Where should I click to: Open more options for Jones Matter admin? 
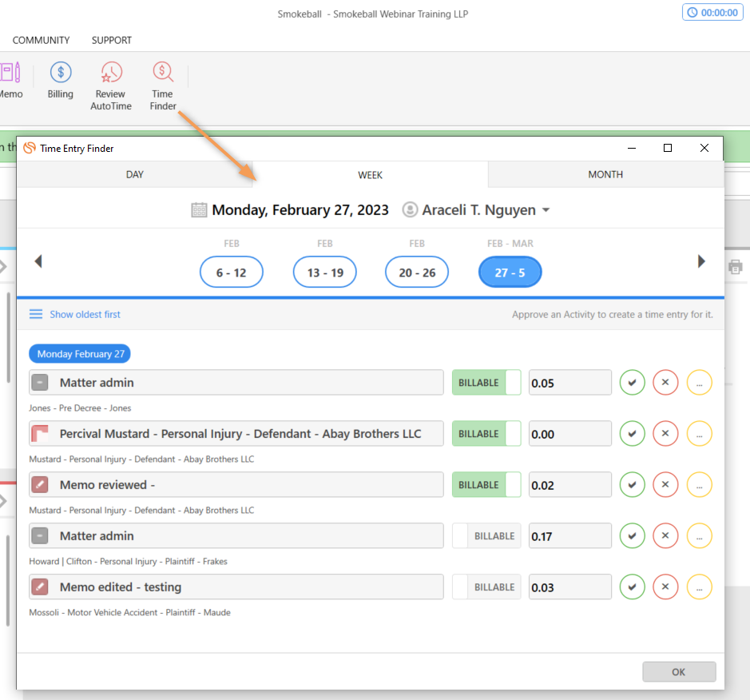click(x=700, y=383)
